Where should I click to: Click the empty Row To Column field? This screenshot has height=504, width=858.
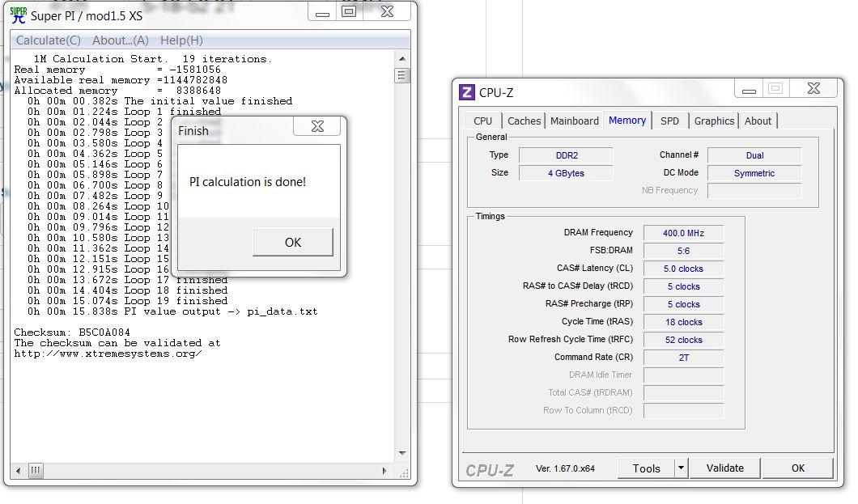(x=683, y=411)
